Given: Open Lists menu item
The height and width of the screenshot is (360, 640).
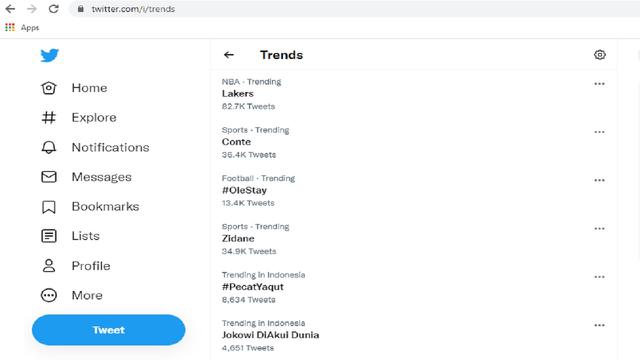Looking at the screenshot, I should [x=86, y=236].
